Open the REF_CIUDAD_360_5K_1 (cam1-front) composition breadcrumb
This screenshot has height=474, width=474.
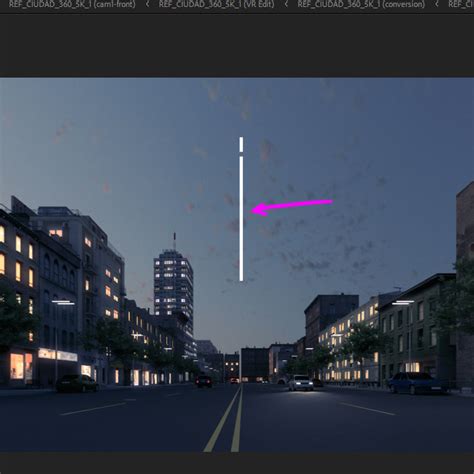pyautogui.click(x=72, y=4)
